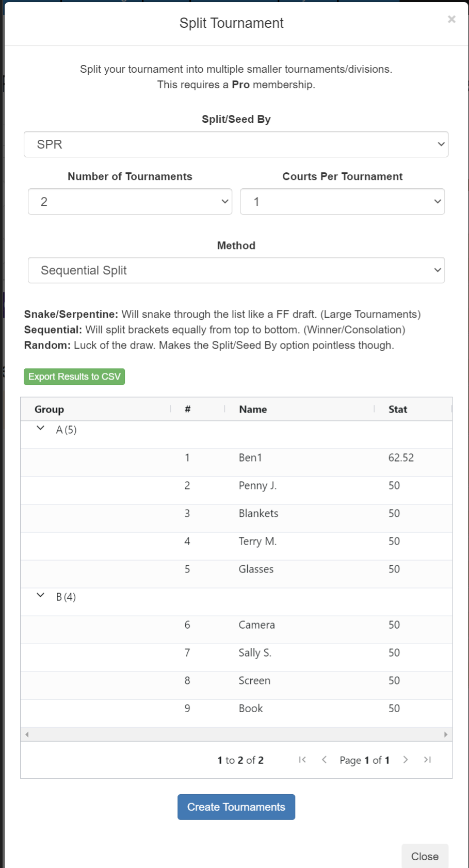
Task: Go to first page of results
Action: [302, 760]
